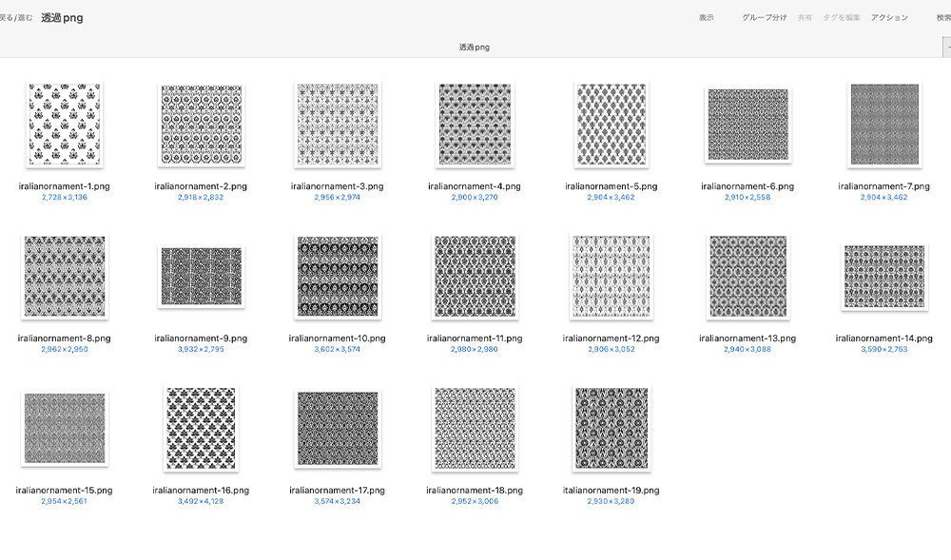This screenshot has height=560, width=951.
Task: Click the 2,956×2,974 dimensions label
Action: click(x=338, y=197)
